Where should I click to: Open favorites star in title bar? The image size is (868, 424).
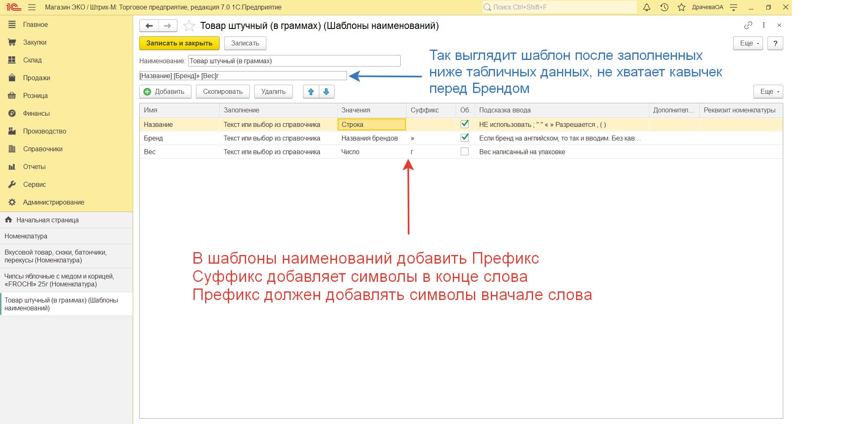(x=681, y=7)
